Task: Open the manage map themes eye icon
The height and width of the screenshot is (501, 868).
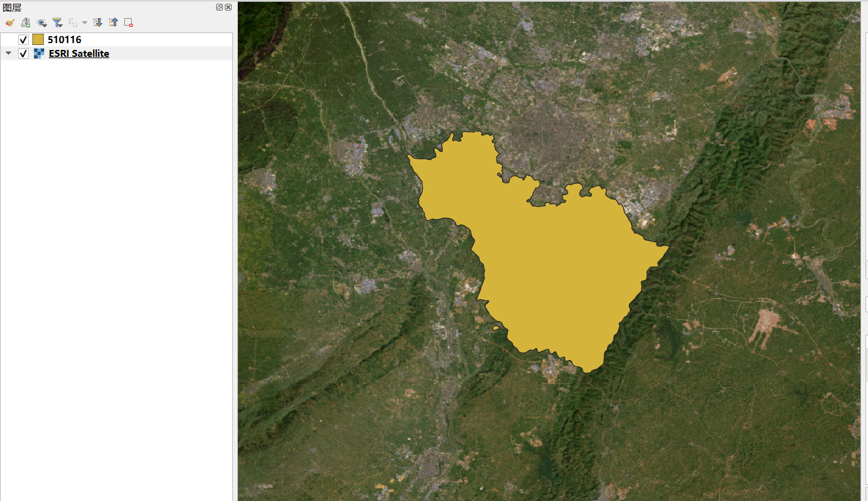Action: pyautogui.click(x=42, y=22)
